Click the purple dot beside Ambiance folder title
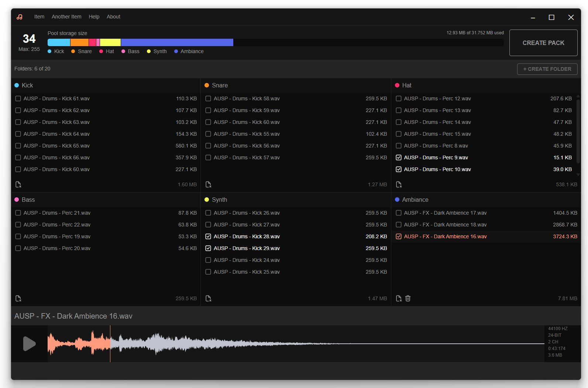This screenshot has height=388, width=588. [397, 200]
